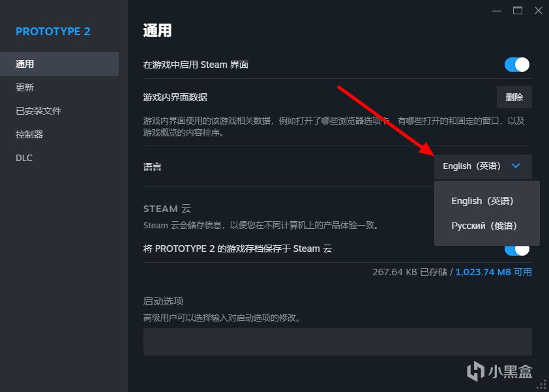The height and width of the screenshot is (392, 549).
Task: Click the launch options text field
Action: point(337,342)
